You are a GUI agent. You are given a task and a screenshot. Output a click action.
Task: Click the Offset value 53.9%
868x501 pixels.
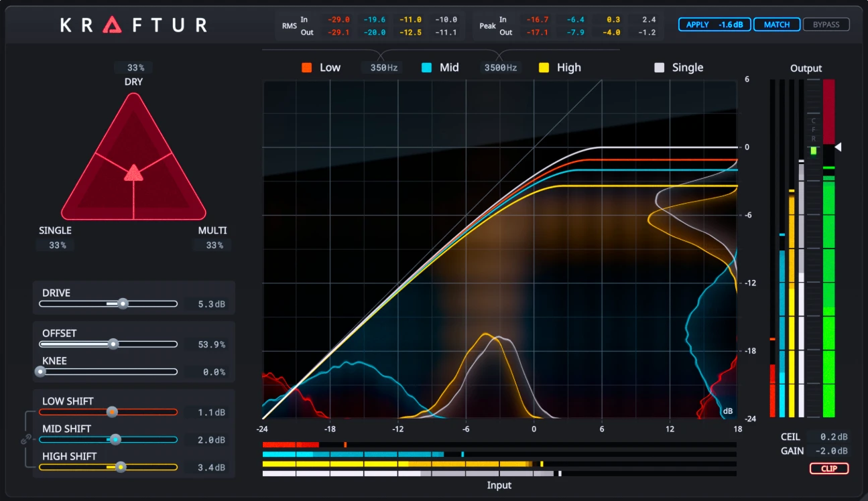point(210,344)
